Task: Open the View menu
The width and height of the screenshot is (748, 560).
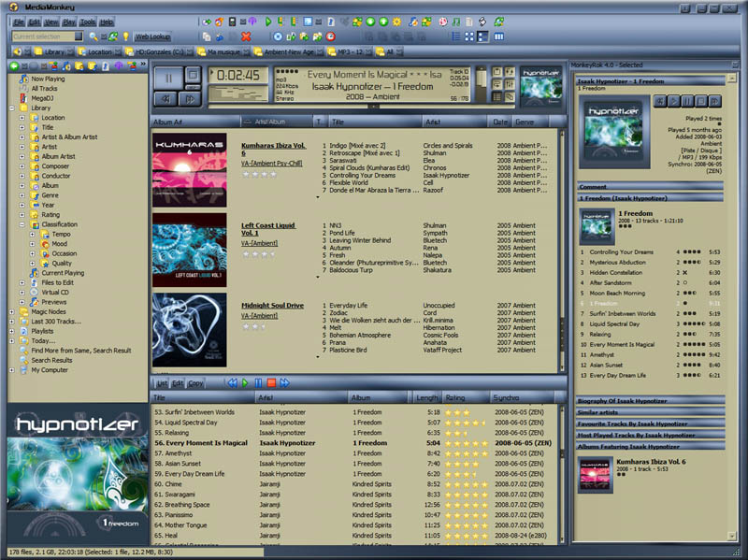Action: tap(51, 22)
